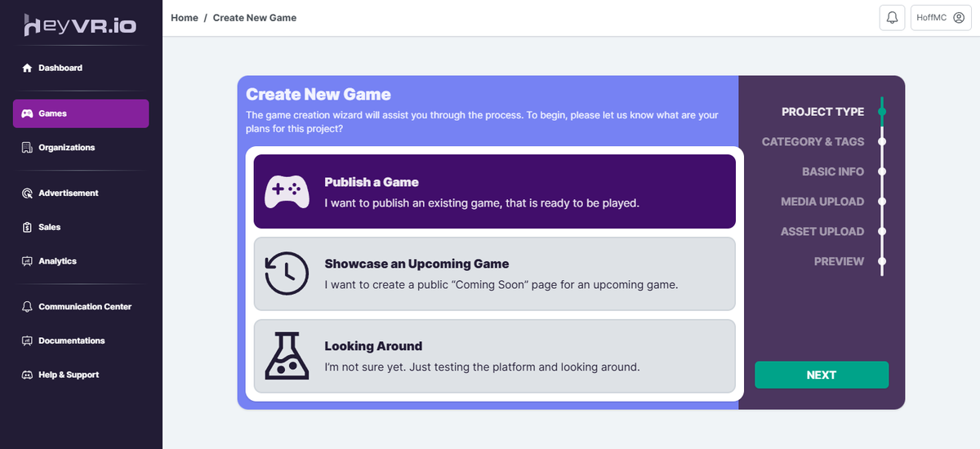Go to the ASSET UPLOAD step
980x449 pixels.
coord(822,232)
